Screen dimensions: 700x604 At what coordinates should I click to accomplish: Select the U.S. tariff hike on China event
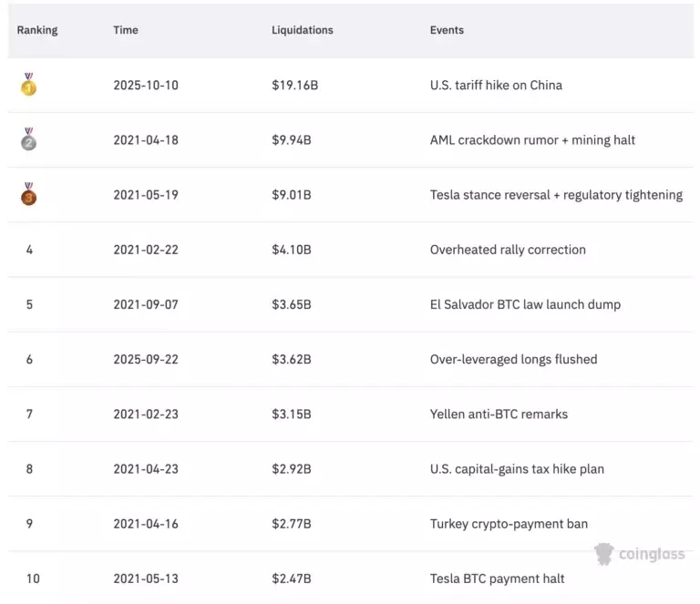(496, 86)
